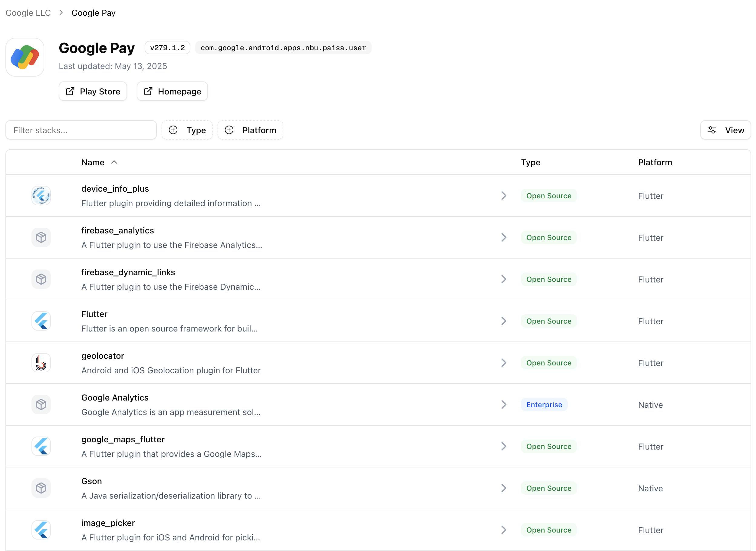
Task: Click 'Android and iOS Geolocation plugin' description
Action: coord(171,370)
